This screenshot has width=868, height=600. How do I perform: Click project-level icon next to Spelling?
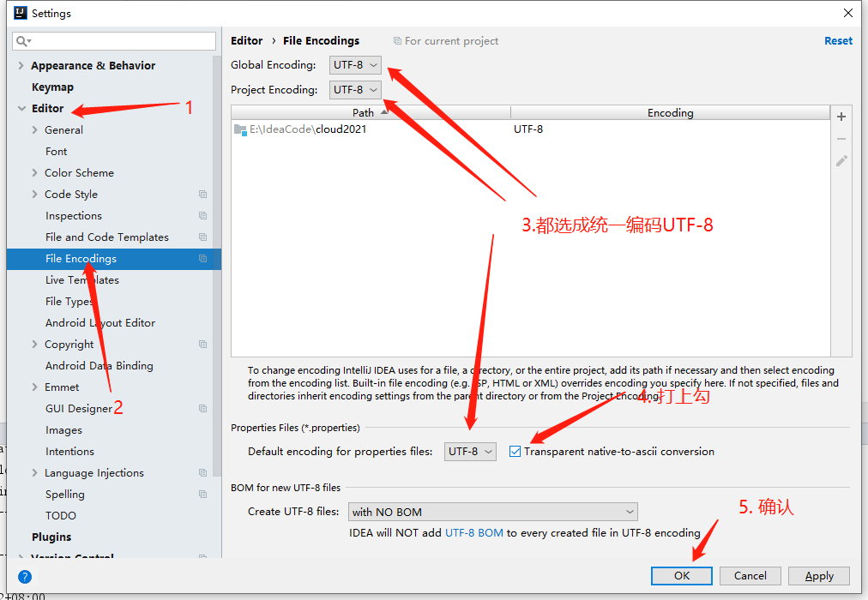(x=203, y=494)
